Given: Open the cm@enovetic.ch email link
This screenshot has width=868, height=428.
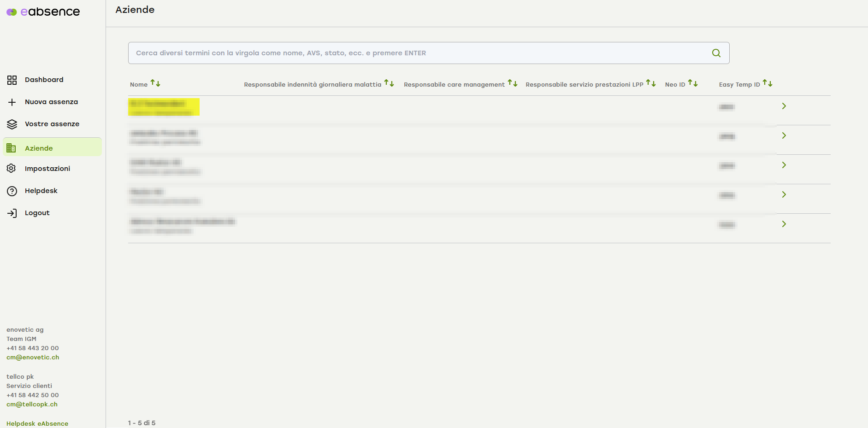Looking at the screenshot, I should point(33,358).
